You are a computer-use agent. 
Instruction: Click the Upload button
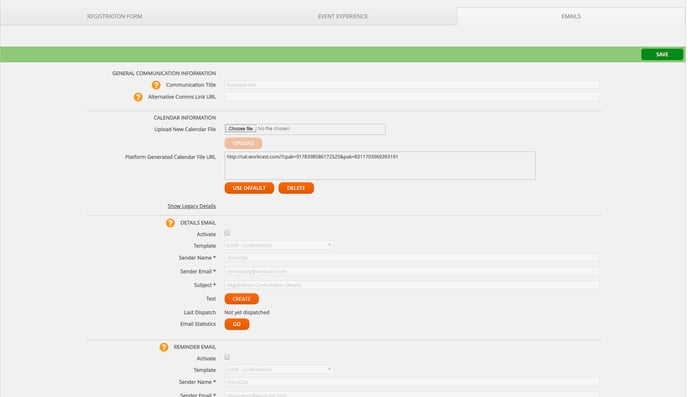click(x=243, y=143)
